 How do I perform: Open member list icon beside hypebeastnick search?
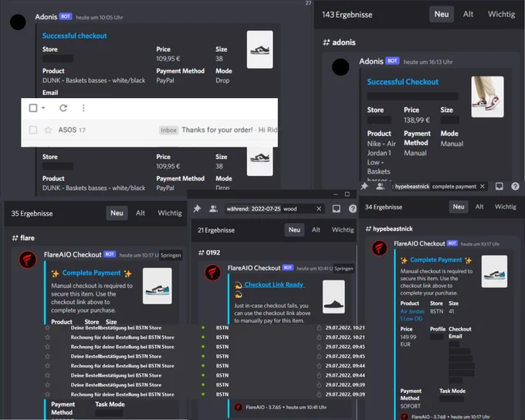tap(380, 186)
